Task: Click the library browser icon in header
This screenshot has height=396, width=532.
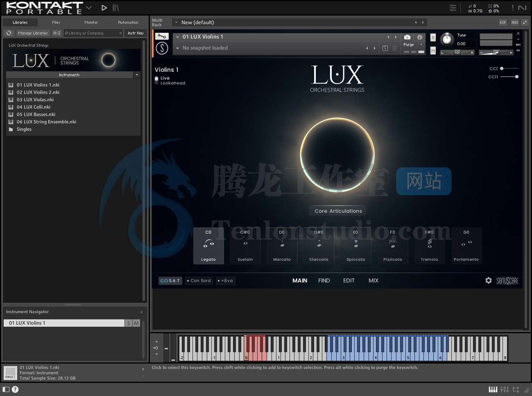Action: coord(116,7)
